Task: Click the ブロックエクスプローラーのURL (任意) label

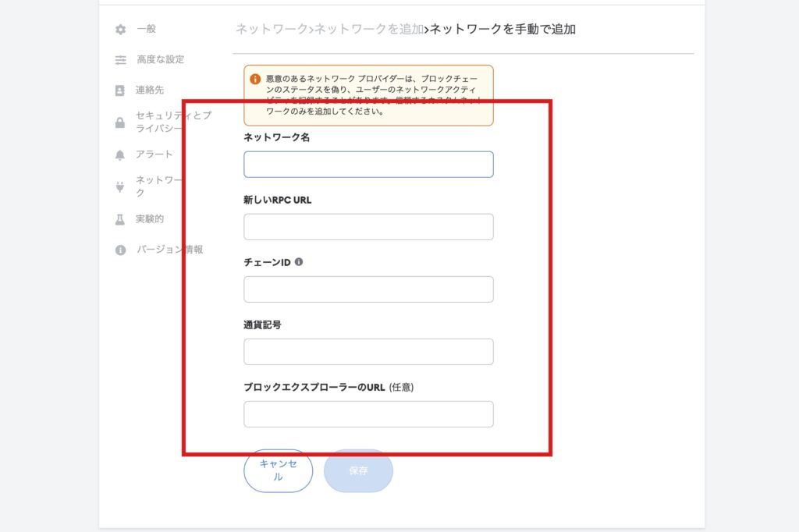Action: [328, 387]
